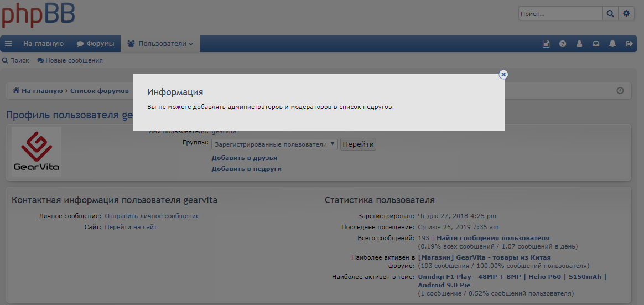Screen dimensions: 644x305
Task: Open Перейти на сайт link
Action: 131,227
